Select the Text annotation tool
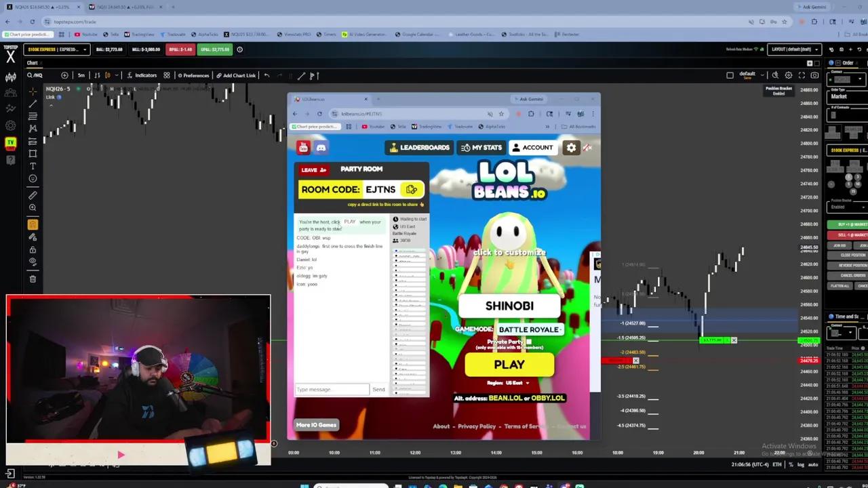The image size is (868, 488). 33,166
